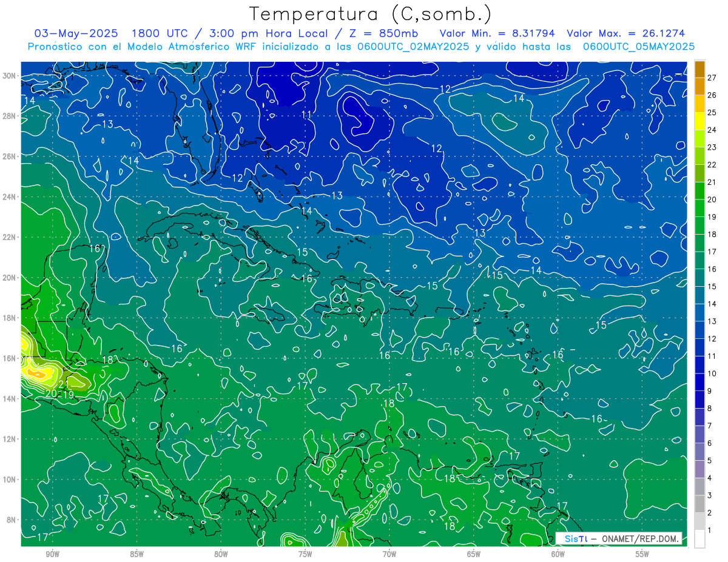This screenshot has width=728, height=562.
Task: Click the 70W longitude axis label
Action: pos(389,554)
